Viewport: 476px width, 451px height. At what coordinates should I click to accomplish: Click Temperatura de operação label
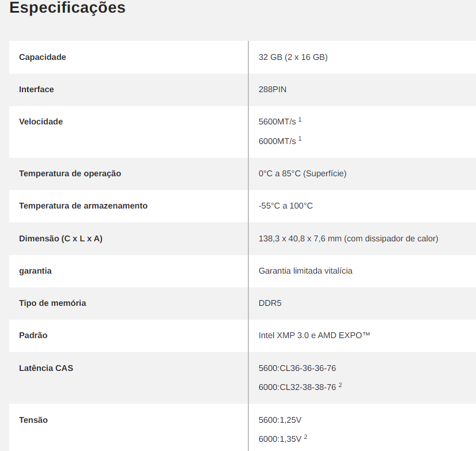70,173
